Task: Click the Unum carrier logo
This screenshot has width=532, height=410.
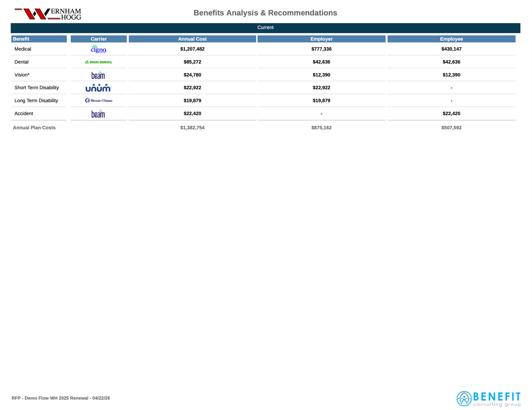Action: 98,88
